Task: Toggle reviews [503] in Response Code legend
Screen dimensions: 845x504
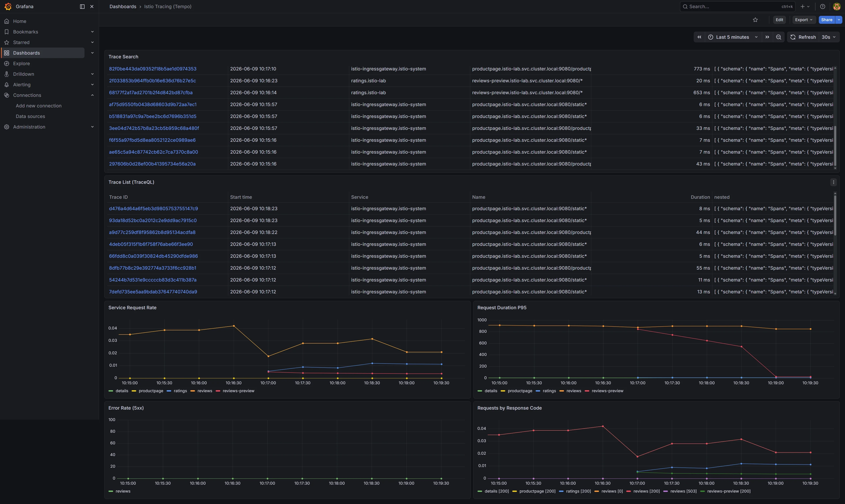Action: pos(680,491)
